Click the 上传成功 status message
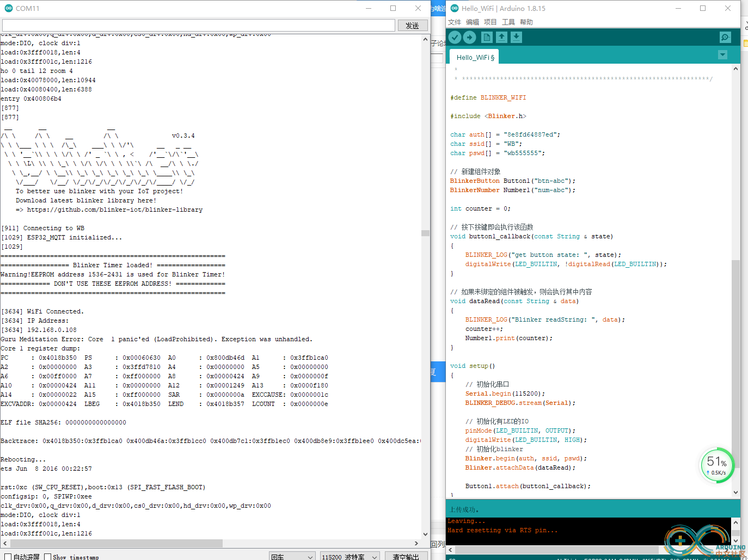This screenshot has height=560, width=748. 464,509
